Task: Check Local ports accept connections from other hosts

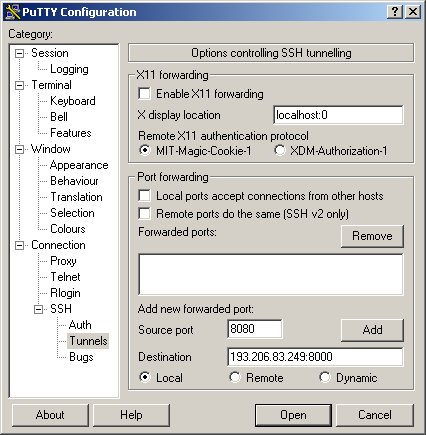Action: (144, 196)
